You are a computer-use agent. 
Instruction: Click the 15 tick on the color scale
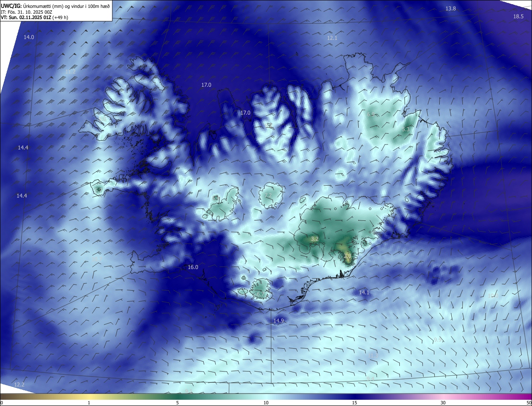coord(355,403)
